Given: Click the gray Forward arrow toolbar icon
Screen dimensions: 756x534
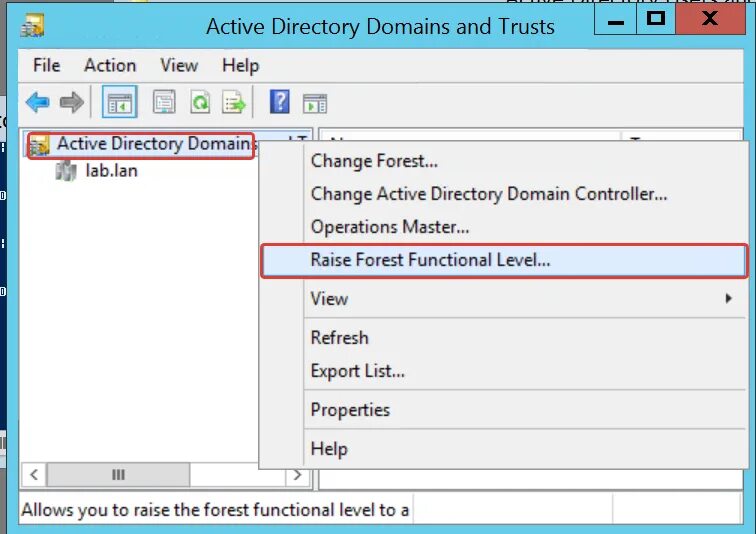Looking at the screenshot, I should pos(72,102).
